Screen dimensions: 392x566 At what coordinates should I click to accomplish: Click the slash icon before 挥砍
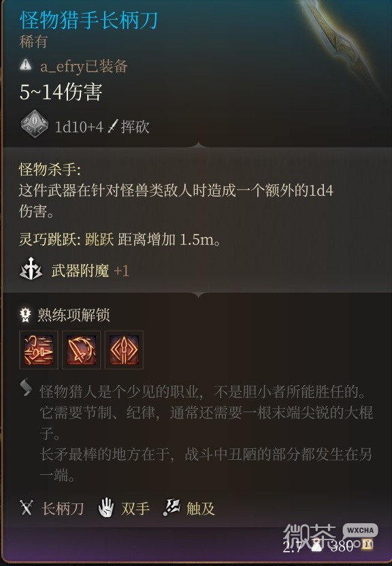[x=113, y=126]
